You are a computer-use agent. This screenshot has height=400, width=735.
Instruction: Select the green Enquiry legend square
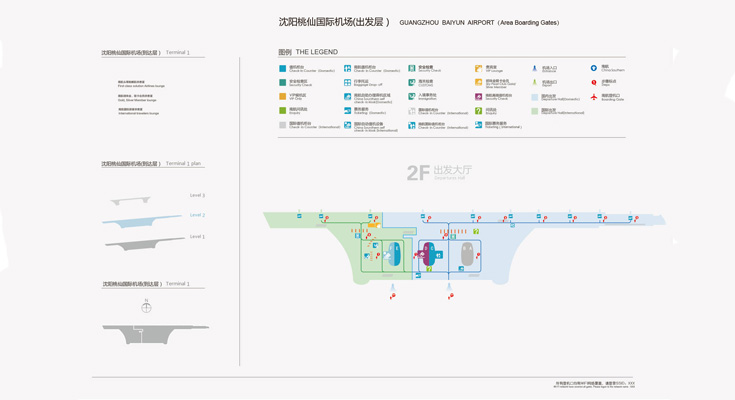click(283, 111)
